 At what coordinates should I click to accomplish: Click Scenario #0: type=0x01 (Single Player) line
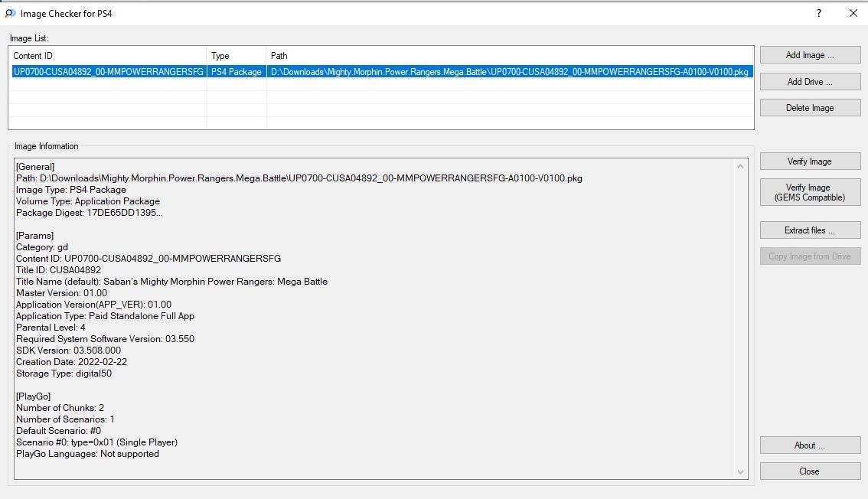[x=97, y=442]
